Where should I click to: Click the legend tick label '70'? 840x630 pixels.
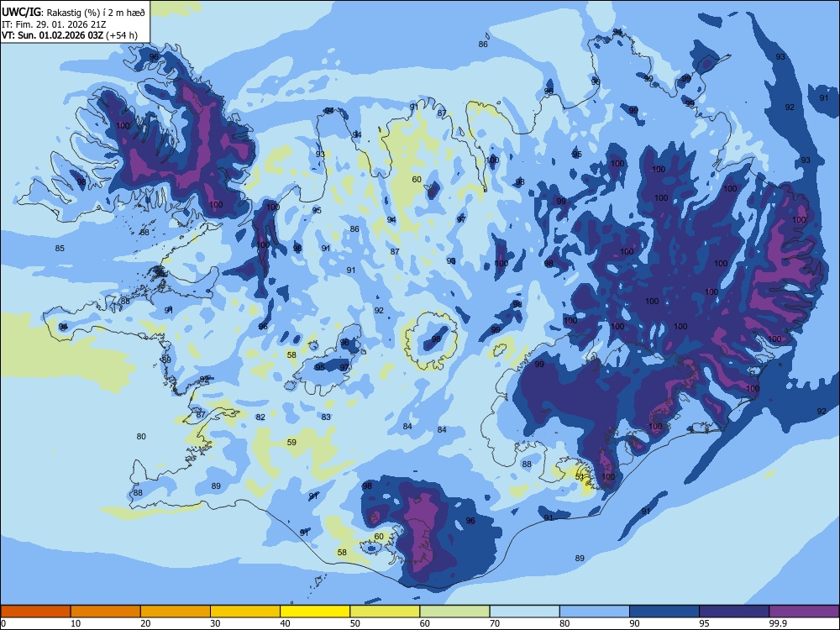coord(495,623)
